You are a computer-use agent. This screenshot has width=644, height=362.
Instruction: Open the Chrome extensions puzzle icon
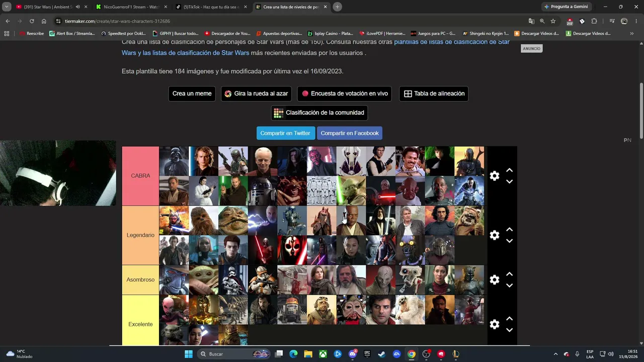coord(594,21)
